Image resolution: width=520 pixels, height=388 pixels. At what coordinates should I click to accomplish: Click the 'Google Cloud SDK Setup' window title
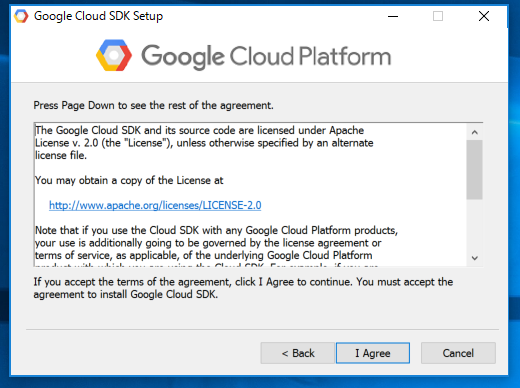coord(98,16)
